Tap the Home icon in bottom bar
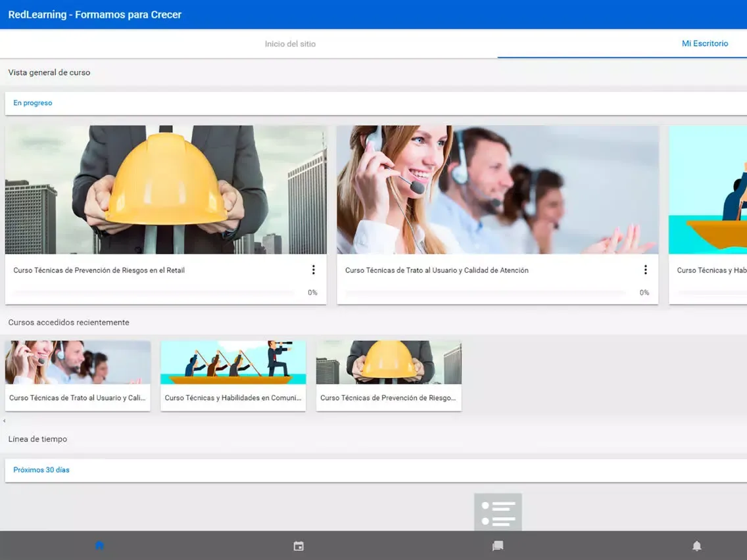747x560 pixels. tap(99, 546)
